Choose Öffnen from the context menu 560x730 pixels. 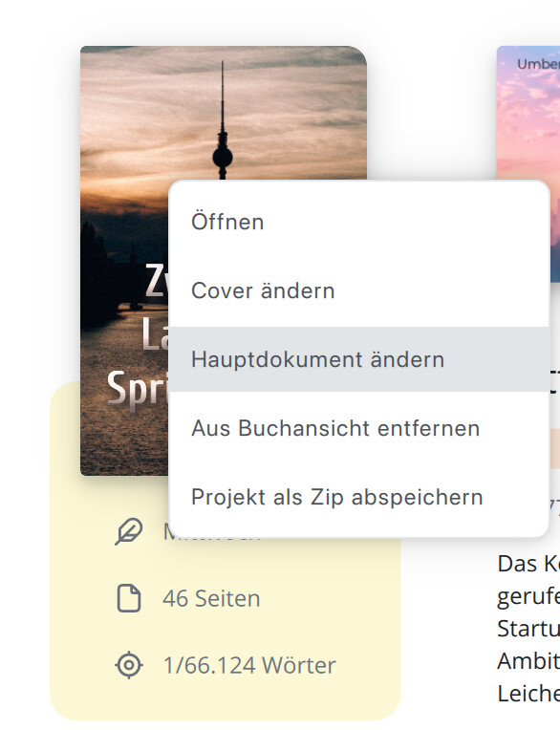tap(359, 222)
